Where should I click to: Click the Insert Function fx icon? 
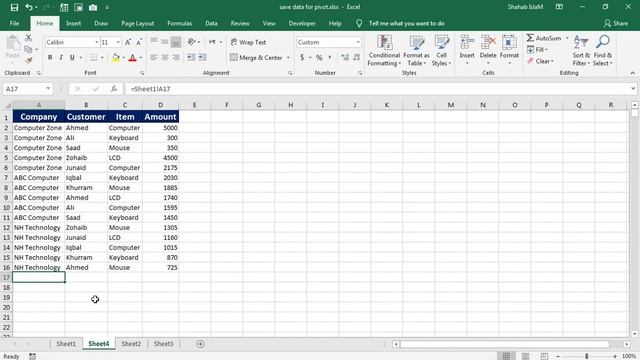[x=114, y=89]
